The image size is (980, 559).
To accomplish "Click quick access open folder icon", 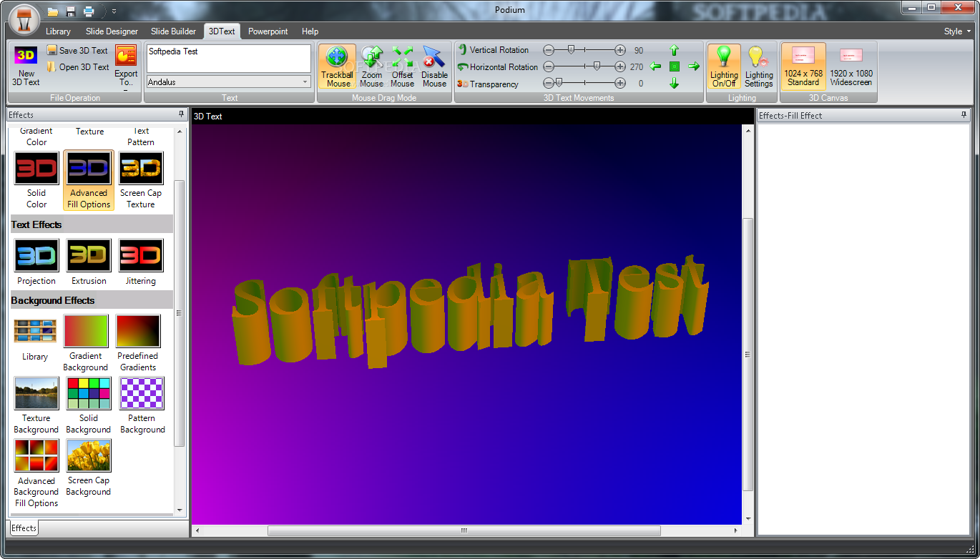I will (x=53, y=11).
